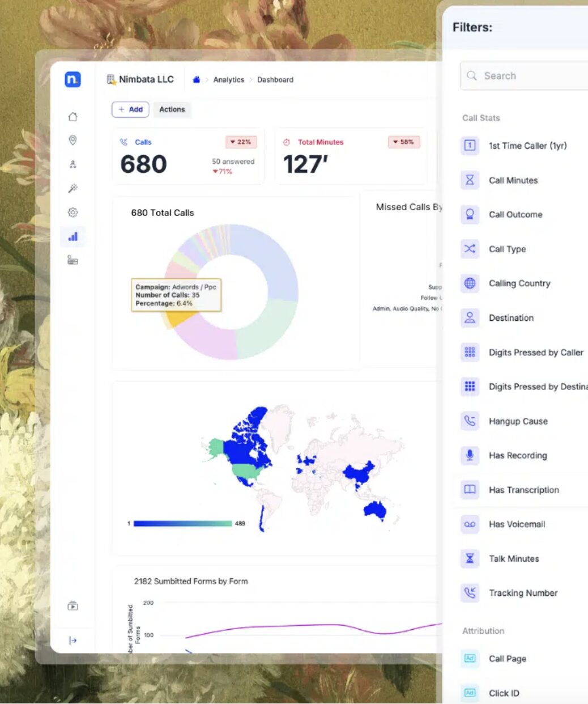The image size is (588, 704).
Task: Select the Analytics bar chart icon in sidebar
Action: tap(73, 236)
